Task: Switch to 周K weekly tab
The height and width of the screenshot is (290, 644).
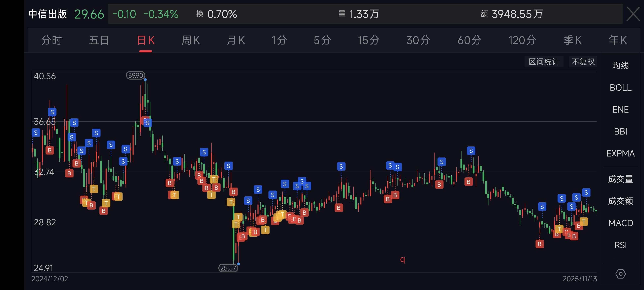Action: pyautogui.click(x=191, y=40)
